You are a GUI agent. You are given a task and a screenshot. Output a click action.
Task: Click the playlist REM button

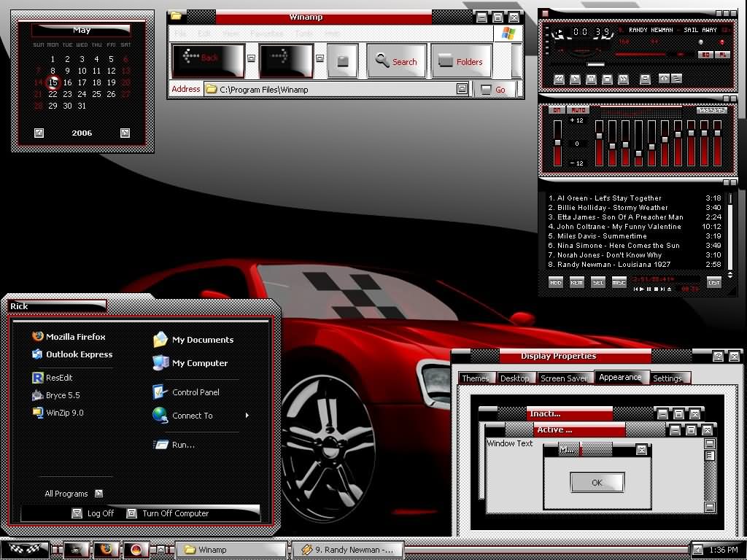click(576, 282)
